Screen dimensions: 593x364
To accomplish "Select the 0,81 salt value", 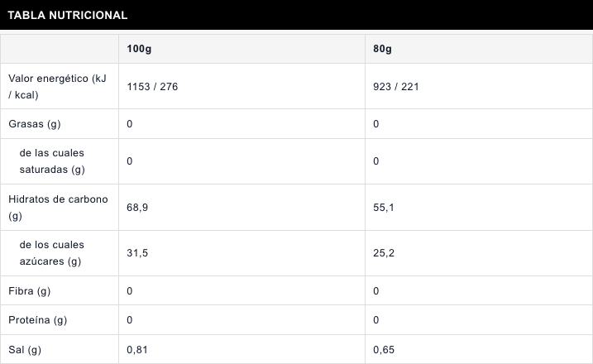I will point(137,350).
